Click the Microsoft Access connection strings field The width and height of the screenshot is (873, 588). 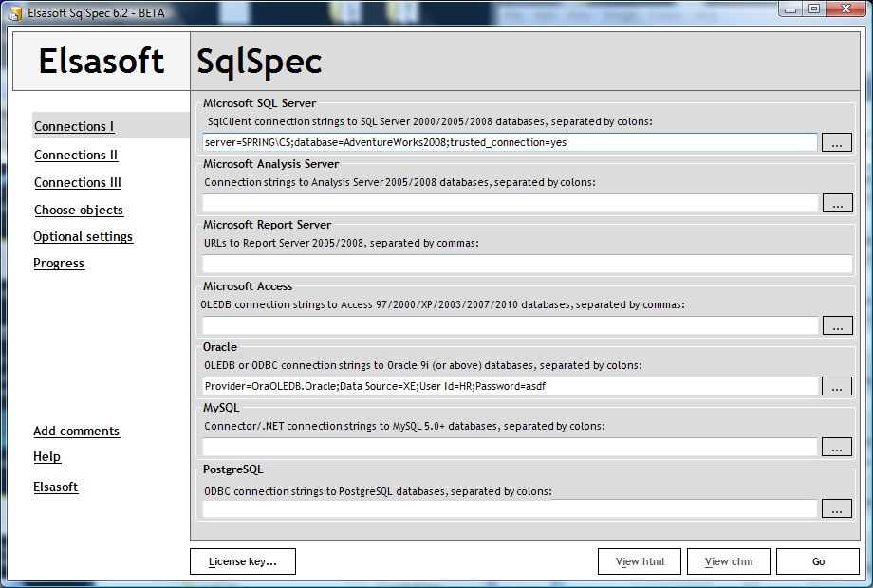point(510,325)
